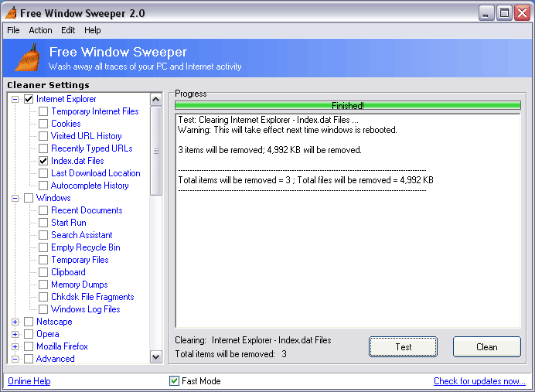535x392 pixels.
Task: Click the Test button
Action: [x=403, y=347]
